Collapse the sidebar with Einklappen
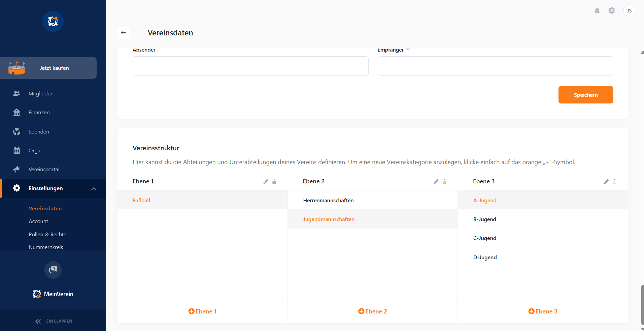 (x=54, y=321)
